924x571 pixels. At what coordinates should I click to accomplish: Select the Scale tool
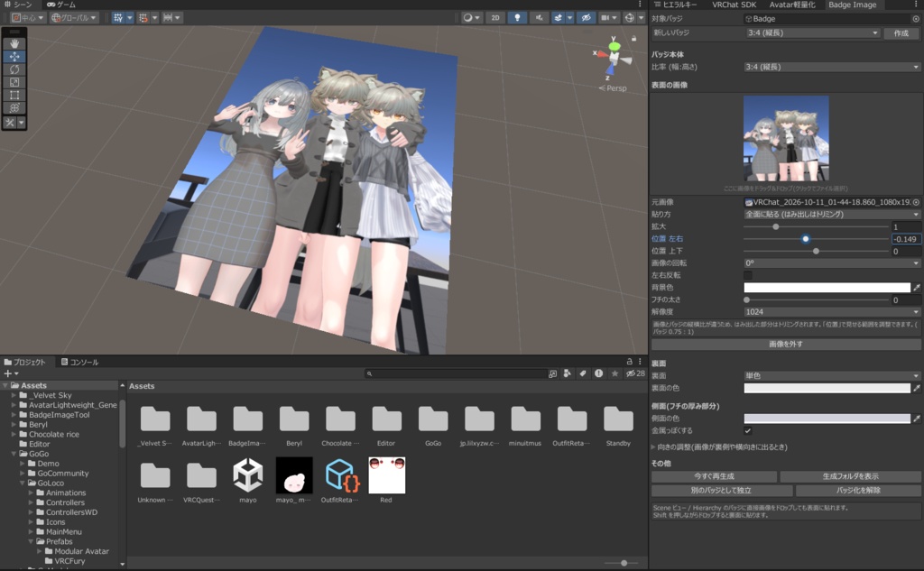(14, 82)
